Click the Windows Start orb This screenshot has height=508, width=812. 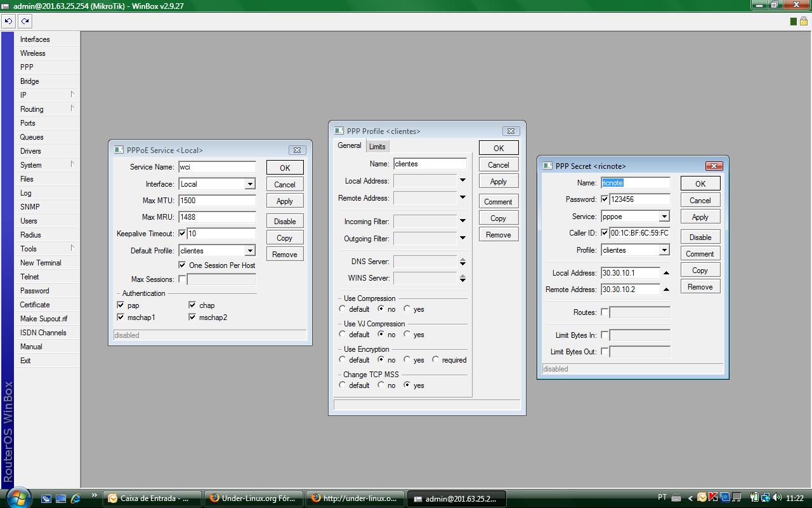pos(18,497)
